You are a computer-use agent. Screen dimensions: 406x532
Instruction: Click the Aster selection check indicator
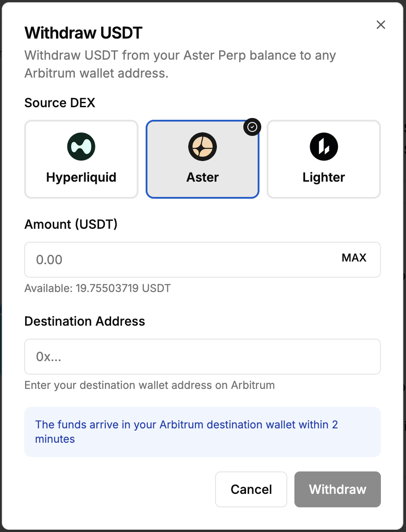click(252, 127)
